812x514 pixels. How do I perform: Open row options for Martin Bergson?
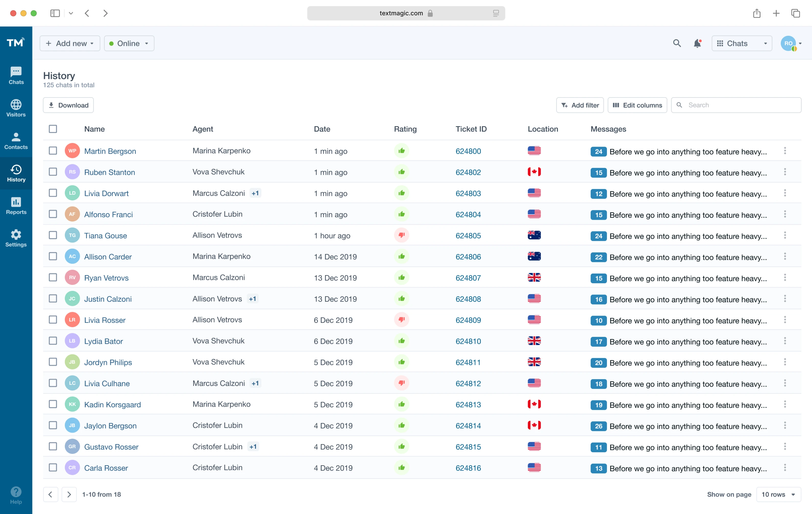pyautogui.click(x=785, y=151)
